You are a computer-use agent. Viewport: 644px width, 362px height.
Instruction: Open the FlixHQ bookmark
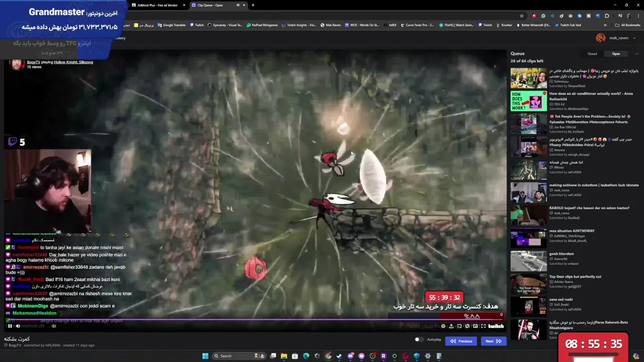(456, 25)
